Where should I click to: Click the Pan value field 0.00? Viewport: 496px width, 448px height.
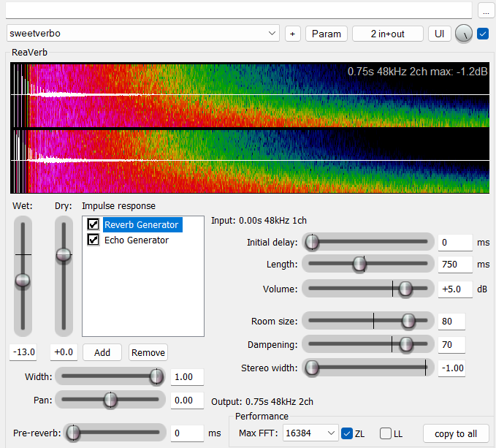[x=187, y=400]
